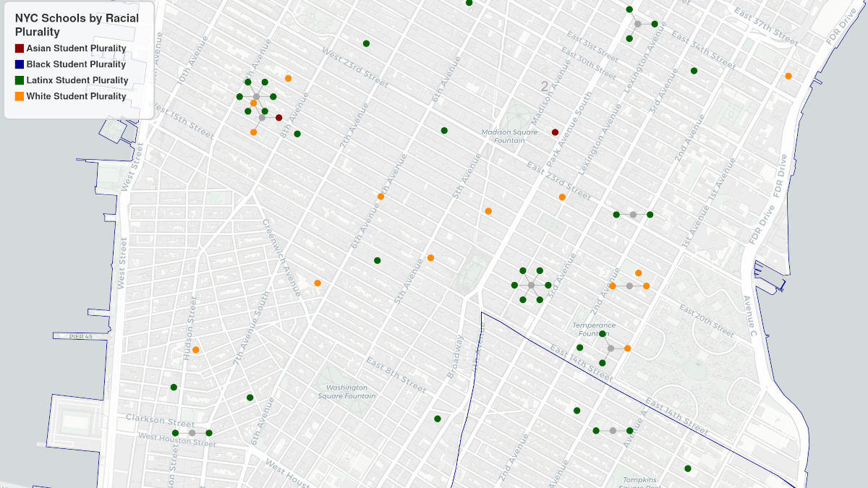Select the dark red school marker near Madison Square Fountain
Viewport: 868px width, 488px height.
click(554, 132)
